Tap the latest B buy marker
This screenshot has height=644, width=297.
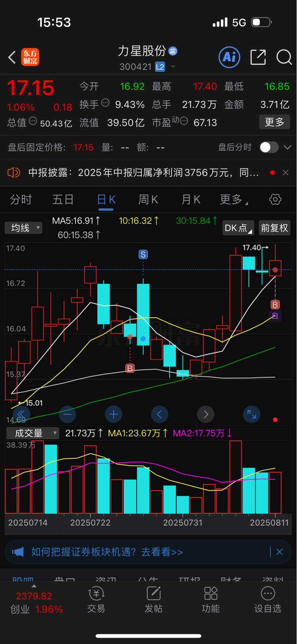275,305
